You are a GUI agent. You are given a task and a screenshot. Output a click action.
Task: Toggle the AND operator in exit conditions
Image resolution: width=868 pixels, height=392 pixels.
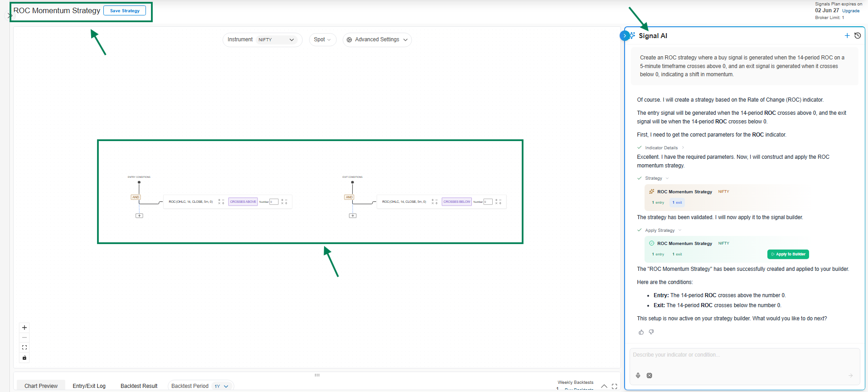[x=349, y=197]
